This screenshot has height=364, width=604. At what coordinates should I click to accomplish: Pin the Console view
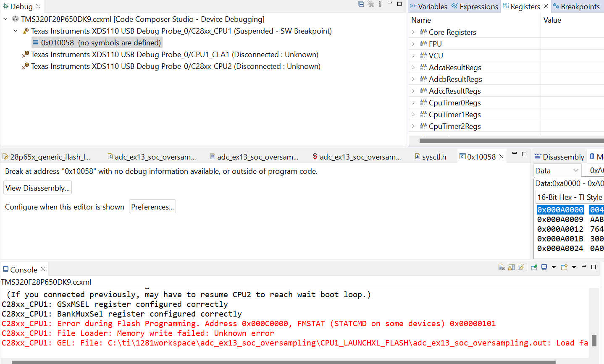(534, 267)
